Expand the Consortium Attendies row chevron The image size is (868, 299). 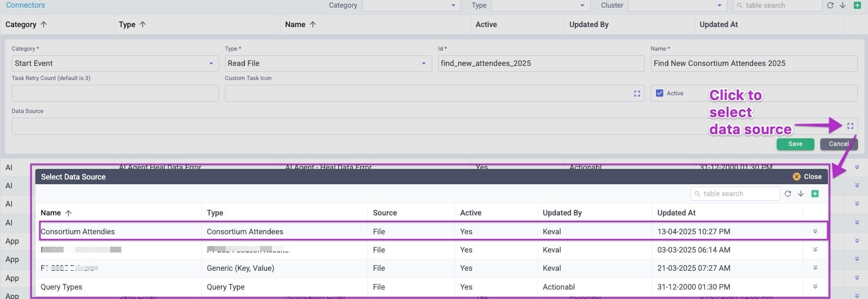pyautogui.click(x=816, y=231)
